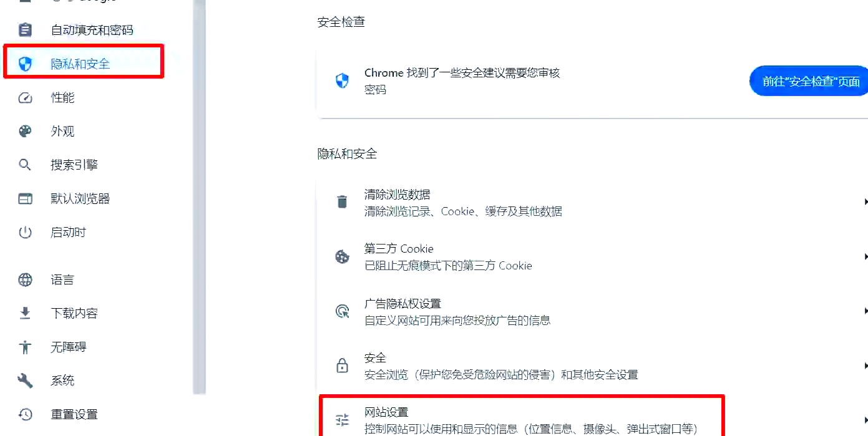Click the padlock icon for 安全
The height and width of the screenshot is (436, 868).
click(342, 366)
